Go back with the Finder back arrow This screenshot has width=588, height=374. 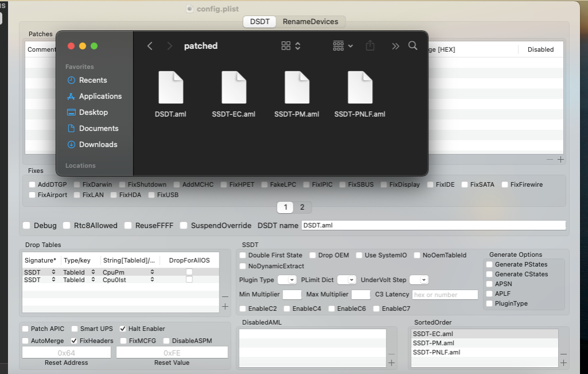click(x=150, y=46)
